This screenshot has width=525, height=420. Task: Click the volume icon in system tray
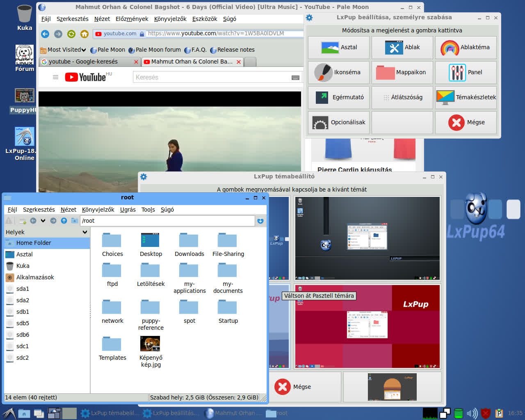(x=472, y=413)
